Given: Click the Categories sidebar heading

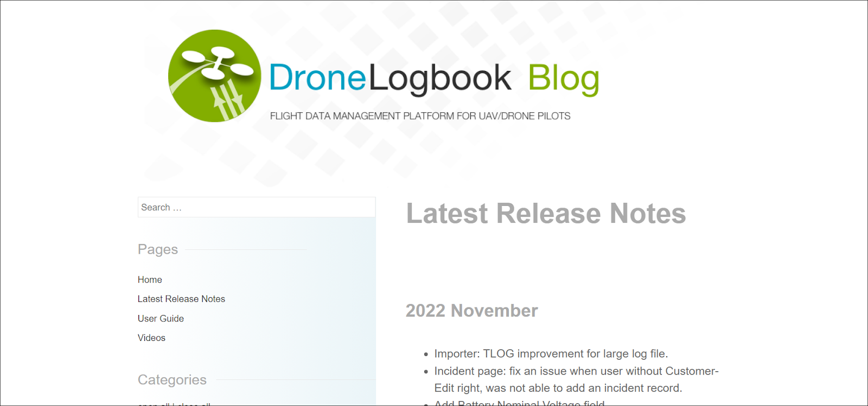Looking at the screenshot, I should (172, 379).
